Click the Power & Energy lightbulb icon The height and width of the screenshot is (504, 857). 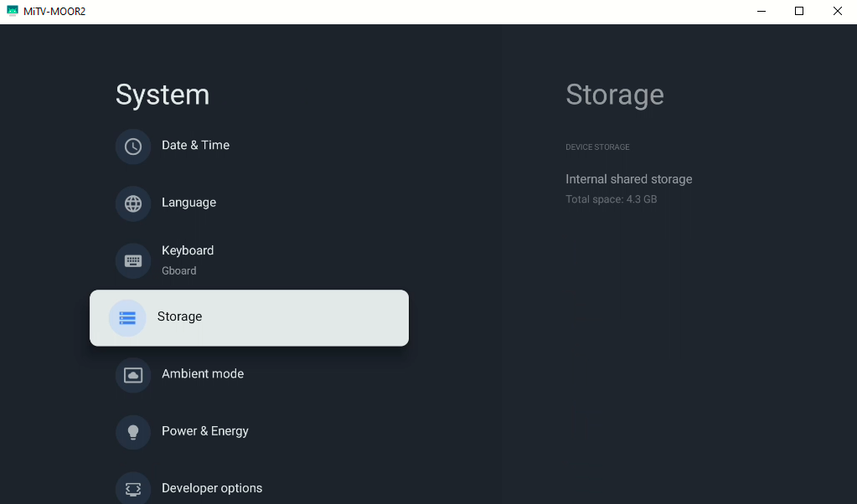(133, 433)
